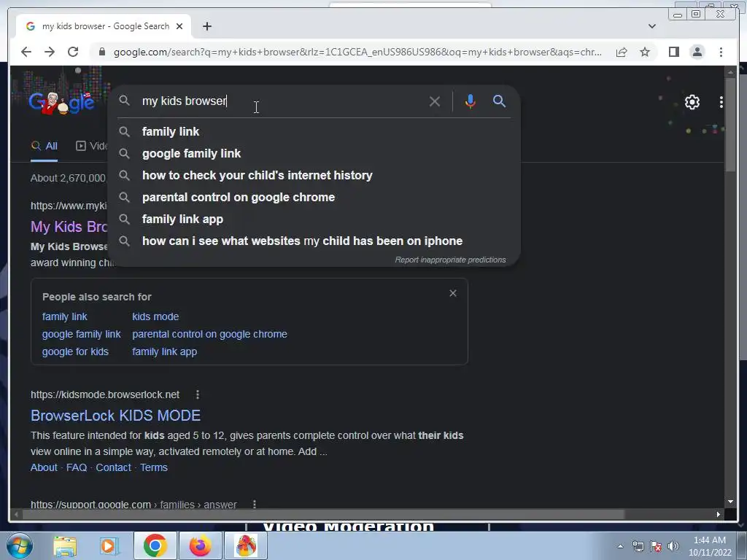This screenshot has height=560, width=747.
Task: Click related search 'family link app'
Action: [164, 351]
